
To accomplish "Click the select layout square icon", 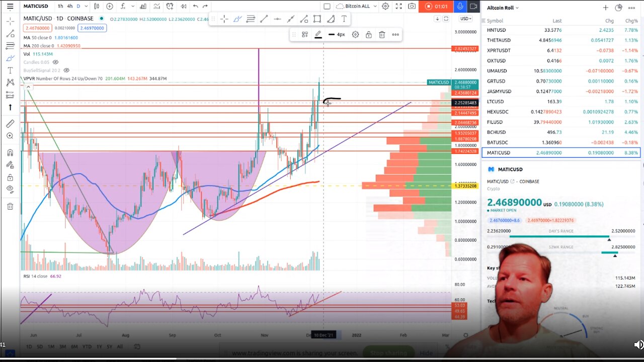I will click(x=327, y=6).
